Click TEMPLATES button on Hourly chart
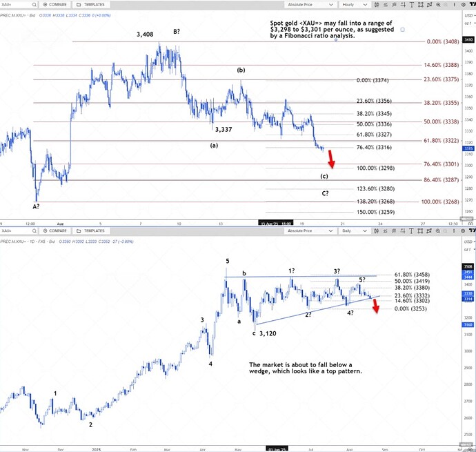This screenshot has height=452, width=476. click(90, 5)
